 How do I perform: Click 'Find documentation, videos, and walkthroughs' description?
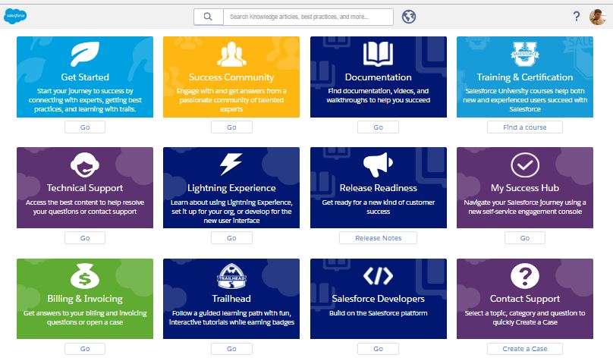(378, 96)
